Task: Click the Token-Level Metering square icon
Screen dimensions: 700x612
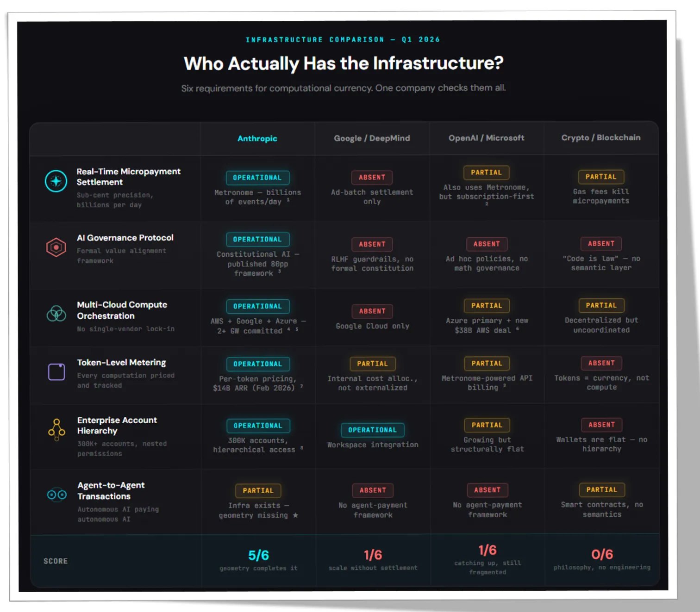Action: pos(56,371)
